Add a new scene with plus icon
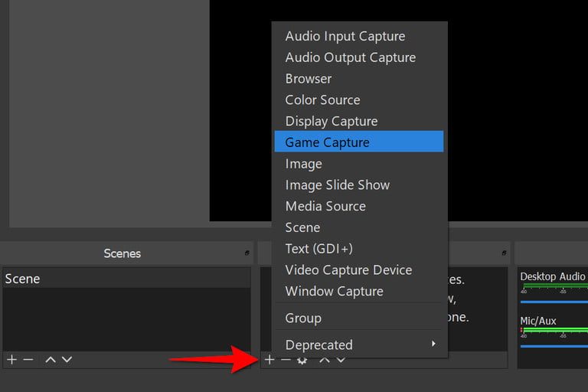Viewport: 588px width, 392px height. (11, 359)
